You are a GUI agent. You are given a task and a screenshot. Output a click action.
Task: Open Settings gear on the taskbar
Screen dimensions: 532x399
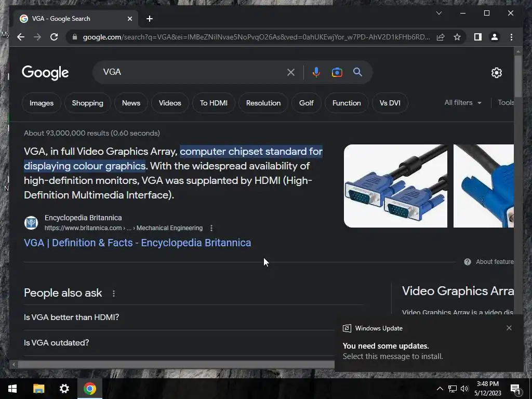click(x=64, y=389)
